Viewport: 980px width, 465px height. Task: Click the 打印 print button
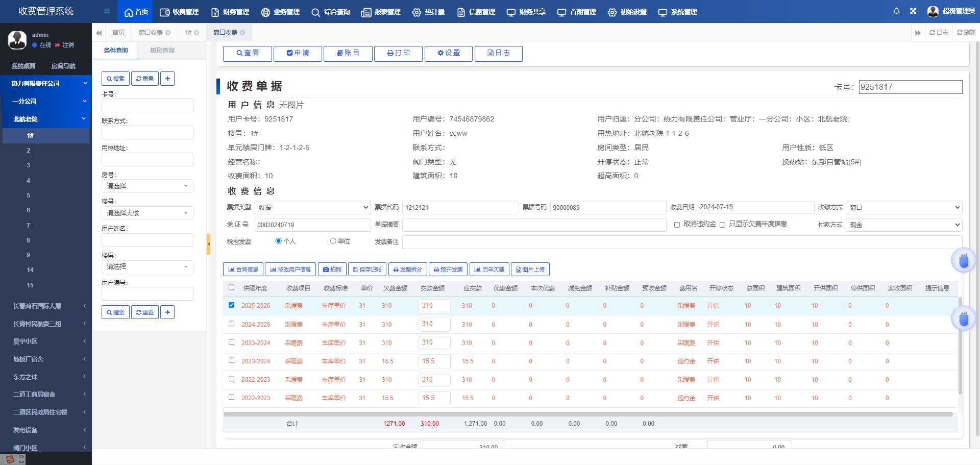398,54
